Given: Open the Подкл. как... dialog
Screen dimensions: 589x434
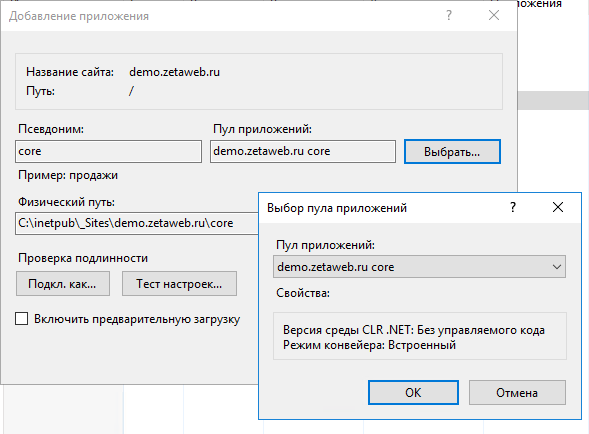Looking at the screenshot, I should click(x=63, y=284).
